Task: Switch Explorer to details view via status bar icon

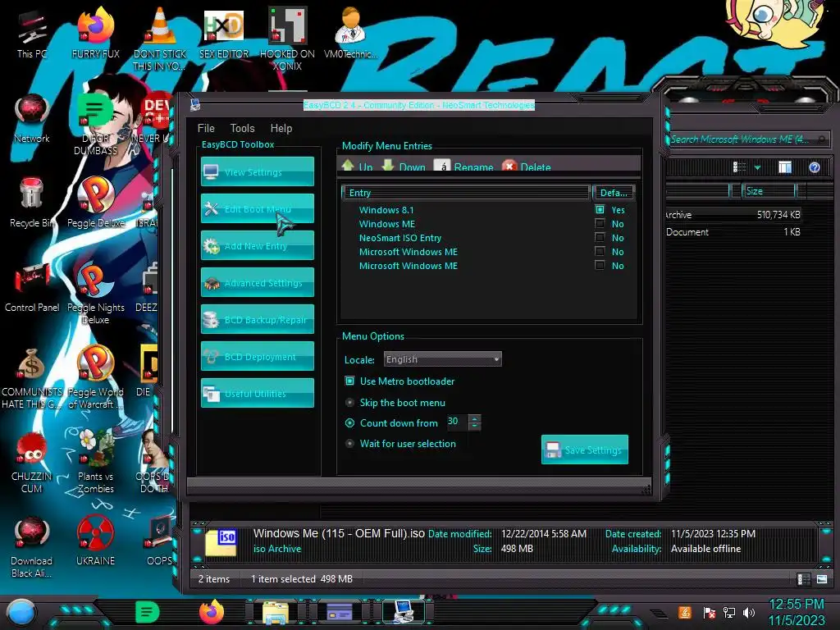Action: (804, 578)
